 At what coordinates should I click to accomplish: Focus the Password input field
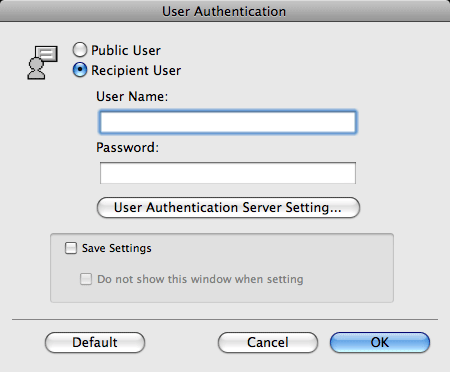[x=228, y=173]
